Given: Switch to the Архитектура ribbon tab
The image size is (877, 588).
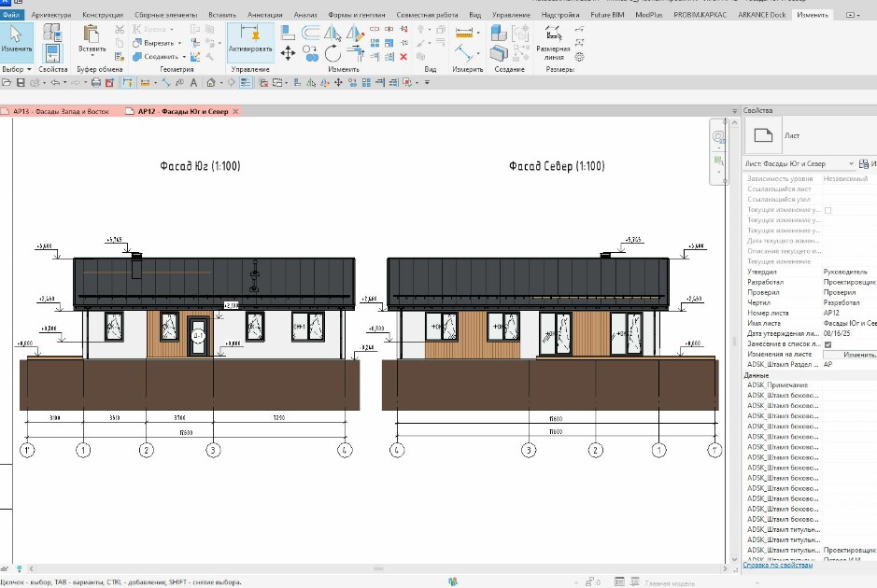Looking at the screenshot, I should tap(50, 15).
